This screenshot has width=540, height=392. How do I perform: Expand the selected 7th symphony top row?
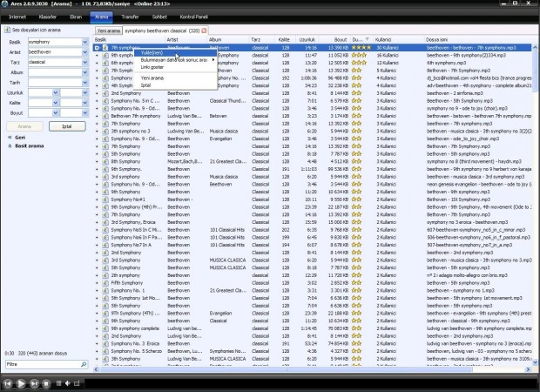(97, 48)
